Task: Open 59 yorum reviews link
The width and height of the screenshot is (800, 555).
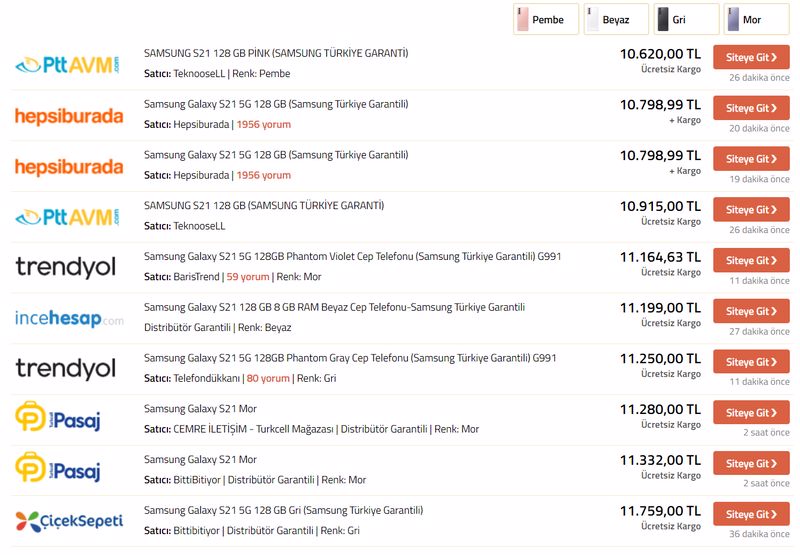Action: pos(248,276)
